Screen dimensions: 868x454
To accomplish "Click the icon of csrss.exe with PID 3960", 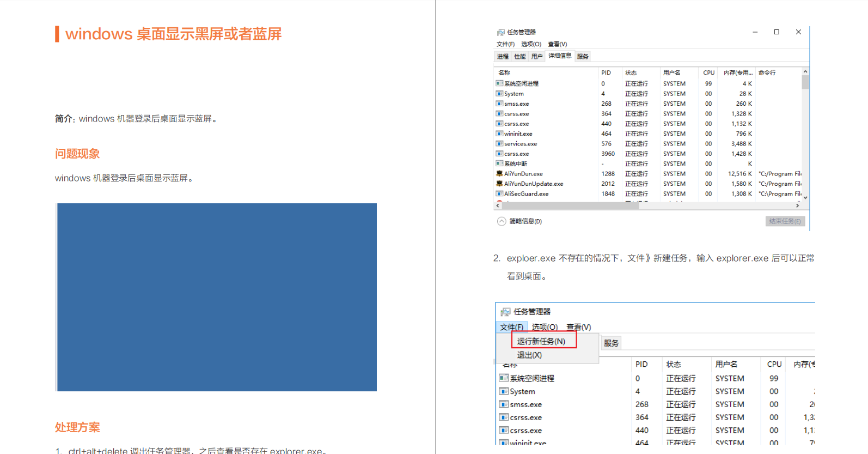I will point(499,154).
